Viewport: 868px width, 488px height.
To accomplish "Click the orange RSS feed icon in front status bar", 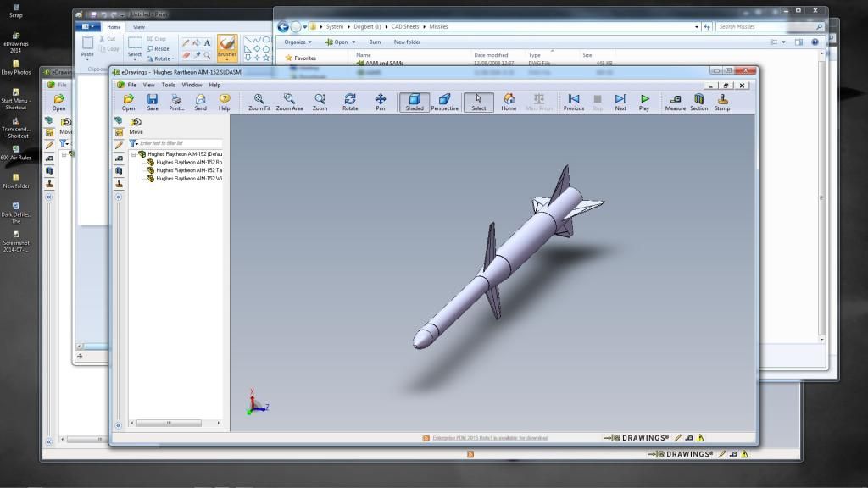I will click(426, 438).
